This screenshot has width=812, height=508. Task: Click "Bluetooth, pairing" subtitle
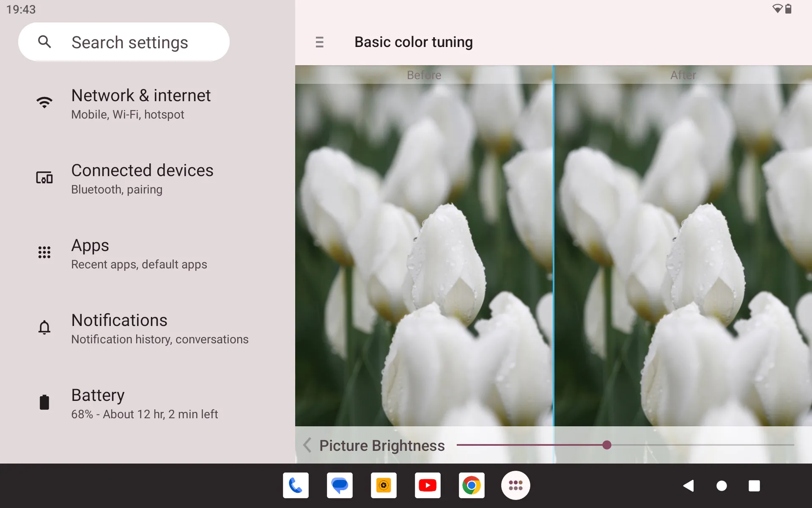117,190
